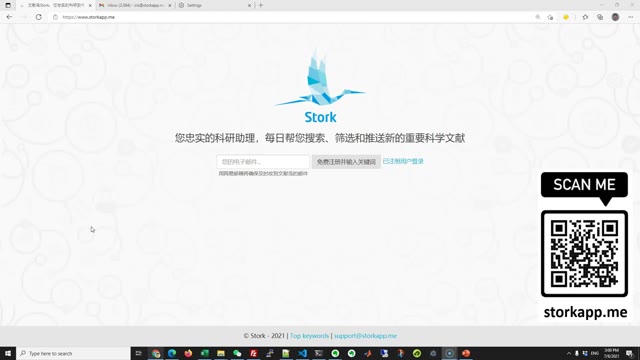The height and width of the screenshot is (360, 640).
Task: Open the terminal icon on the taskbar
Action: coord(319,353)
